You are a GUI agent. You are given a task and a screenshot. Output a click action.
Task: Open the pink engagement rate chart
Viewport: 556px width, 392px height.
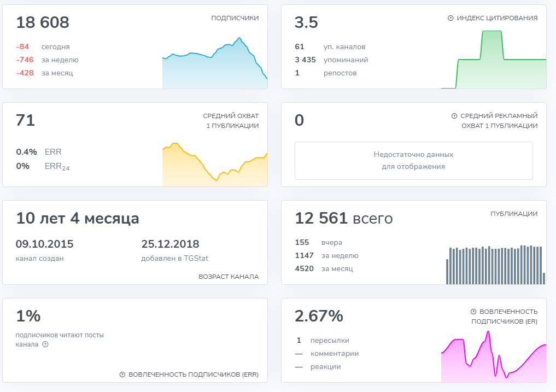coord(494,360)
